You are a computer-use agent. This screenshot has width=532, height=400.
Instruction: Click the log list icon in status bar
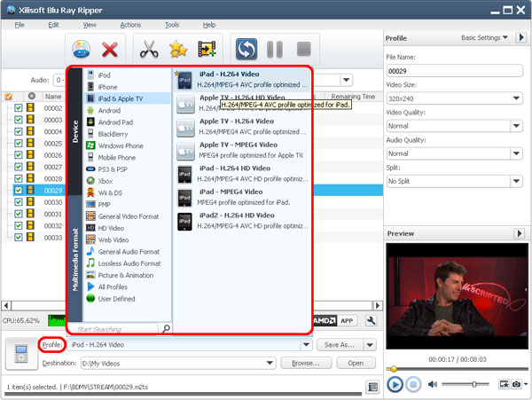(372, 387)
